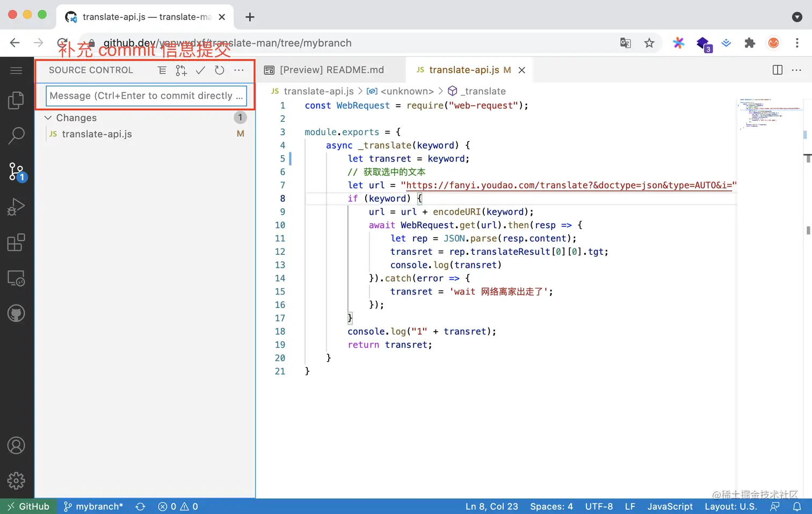Switch to Preview README.md tab

click(325, 70)
